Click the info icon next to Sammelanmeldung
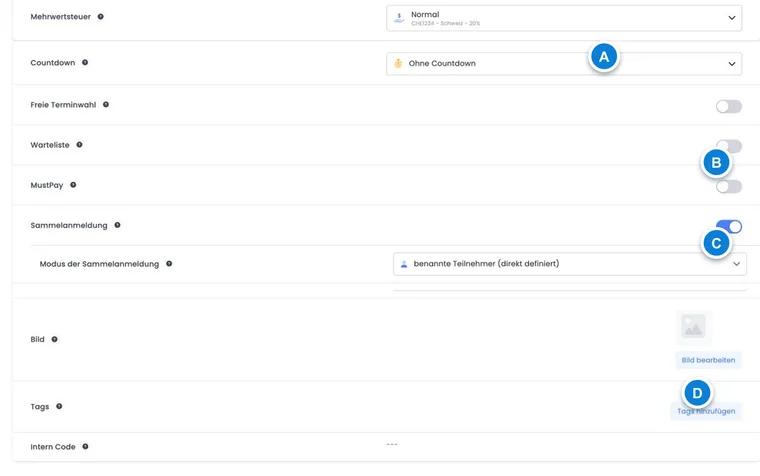The image size is (760, 476). (x=117, y=225)
